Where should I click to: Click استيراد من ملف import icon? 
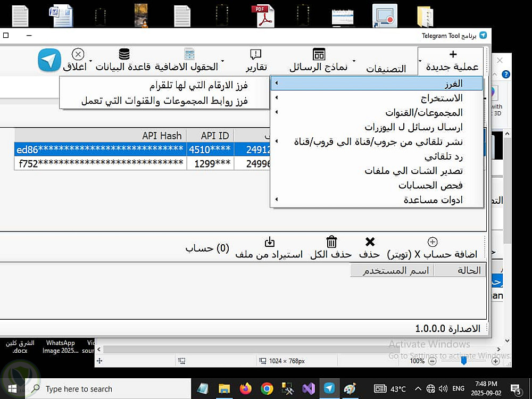coord(269,242)
